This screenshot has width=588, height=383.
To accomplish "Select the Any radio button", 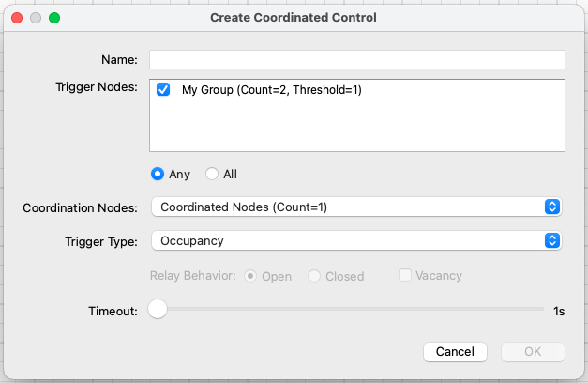I will pos(158,174).
